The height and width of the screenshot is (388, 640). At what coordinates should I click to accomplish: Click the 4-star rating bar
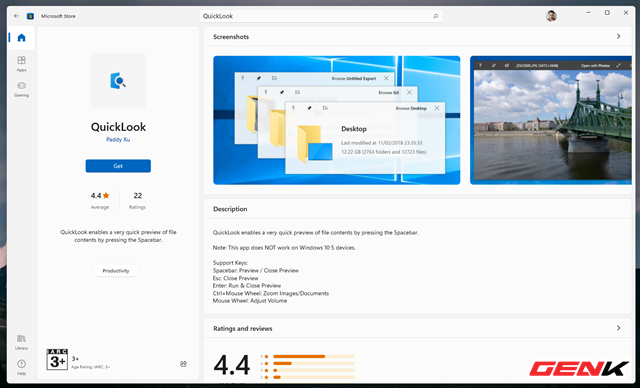tap(313, 363)
